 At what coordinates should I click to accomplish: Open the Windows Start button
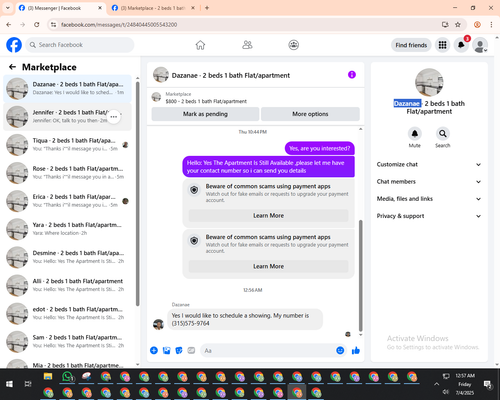[9, 384]
